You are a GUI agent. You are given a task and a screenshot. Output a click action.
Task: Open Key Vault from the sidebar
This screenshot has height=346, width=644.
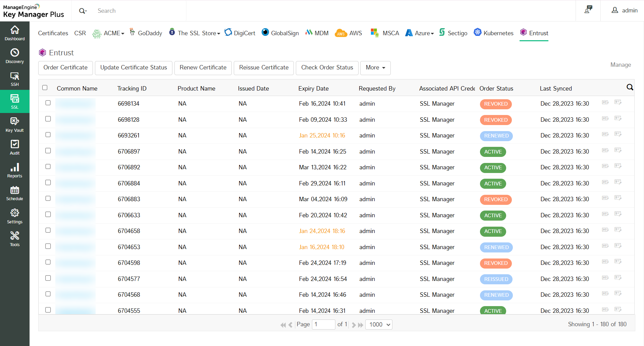(15, 125)
